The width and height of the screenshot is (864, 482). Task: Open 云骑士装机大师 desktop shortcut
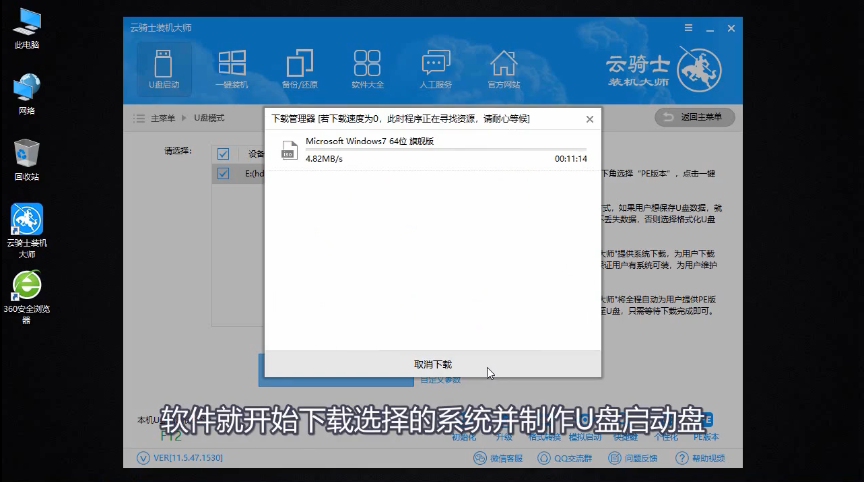coord(26,231)
